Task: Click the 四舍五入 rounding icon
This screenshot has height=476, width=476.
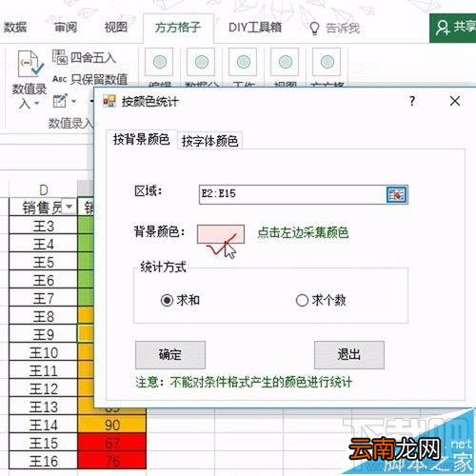Action: (59, 57)
